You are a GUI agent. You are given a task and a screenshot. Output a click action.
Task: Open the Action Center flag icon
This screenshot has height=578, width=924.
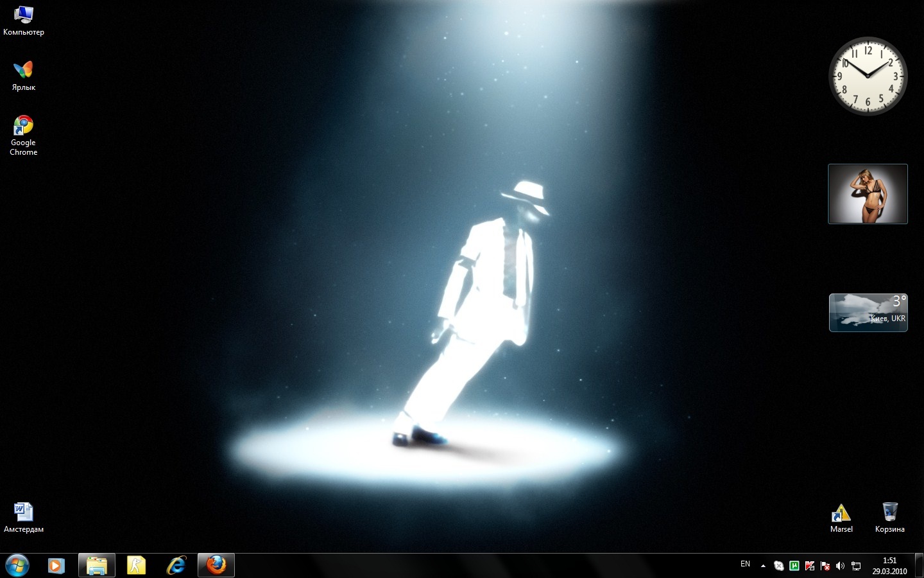click(825, 566)
